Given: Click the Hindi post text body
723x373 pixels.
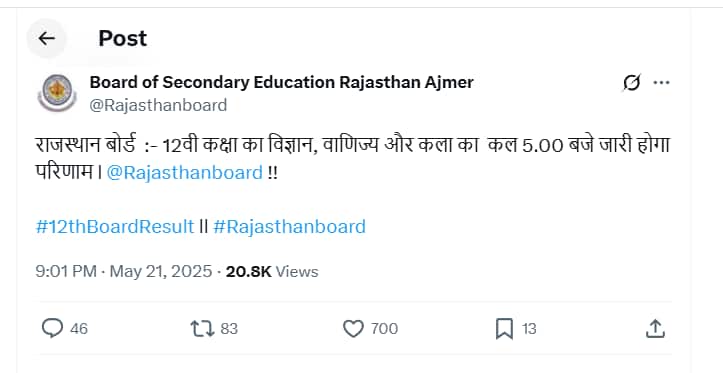Looking at the screenshot, I should pos(352,160).
